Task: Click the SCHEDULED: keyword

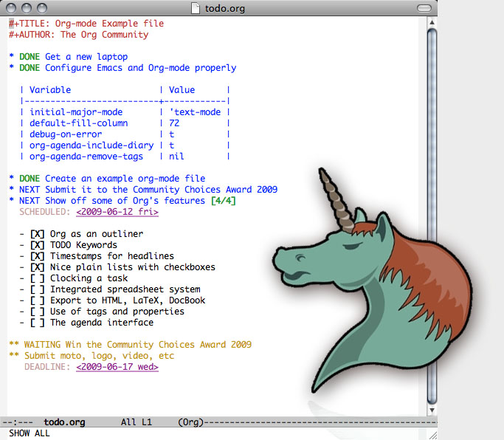Action: 45,212
